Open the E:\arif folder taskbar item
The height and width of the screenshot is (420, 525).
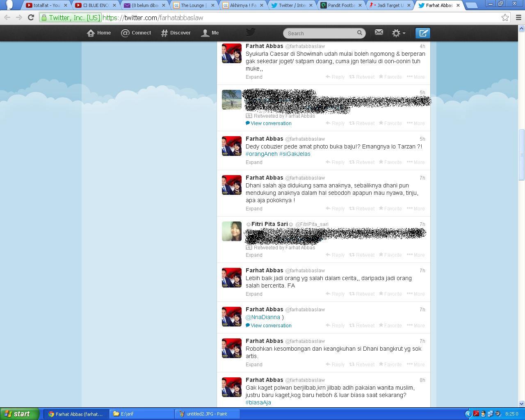point(142,414)
